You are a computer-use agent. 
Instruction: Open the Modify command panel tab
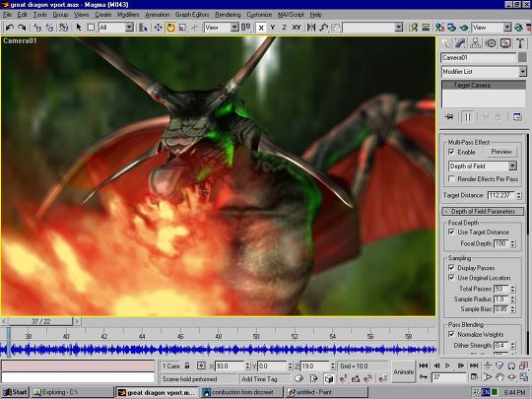[460, 43]
